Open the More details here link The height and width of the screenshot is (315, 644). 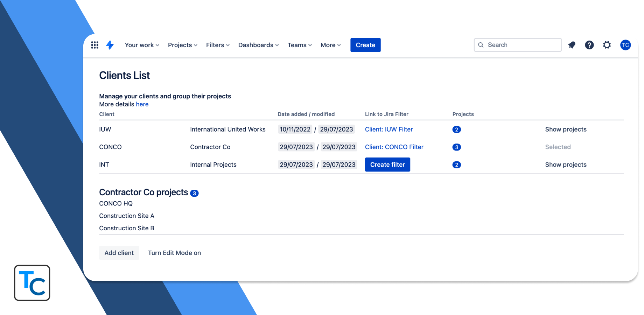click(x=142, y=104)
